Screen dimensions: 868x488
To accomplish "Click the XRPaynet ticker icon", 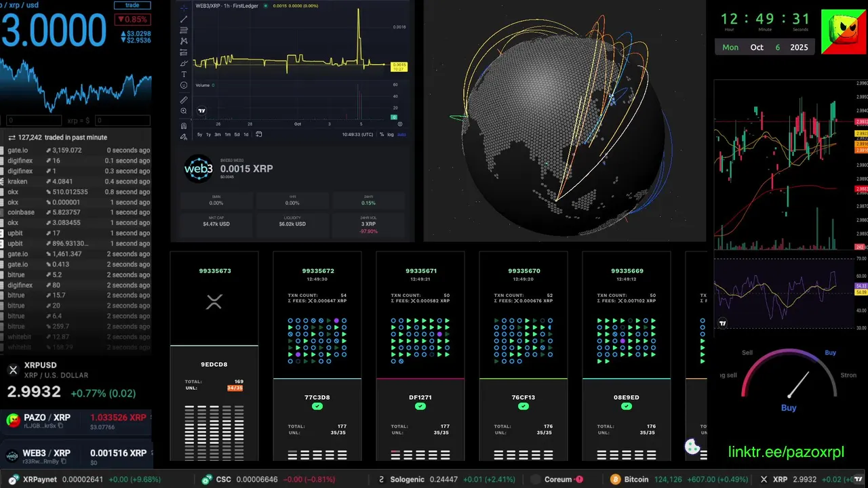I will 14,479.
